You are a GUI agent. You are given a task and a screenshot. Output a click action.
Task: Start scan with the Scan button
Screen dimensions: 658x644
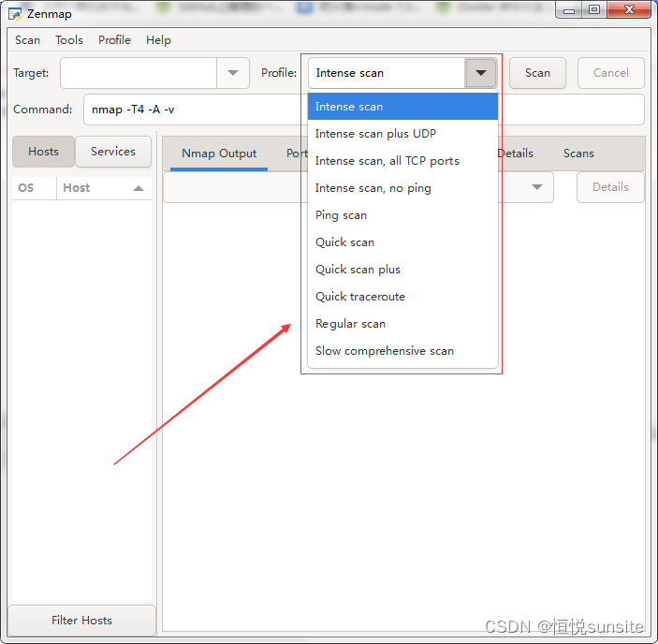pos(537,73)
